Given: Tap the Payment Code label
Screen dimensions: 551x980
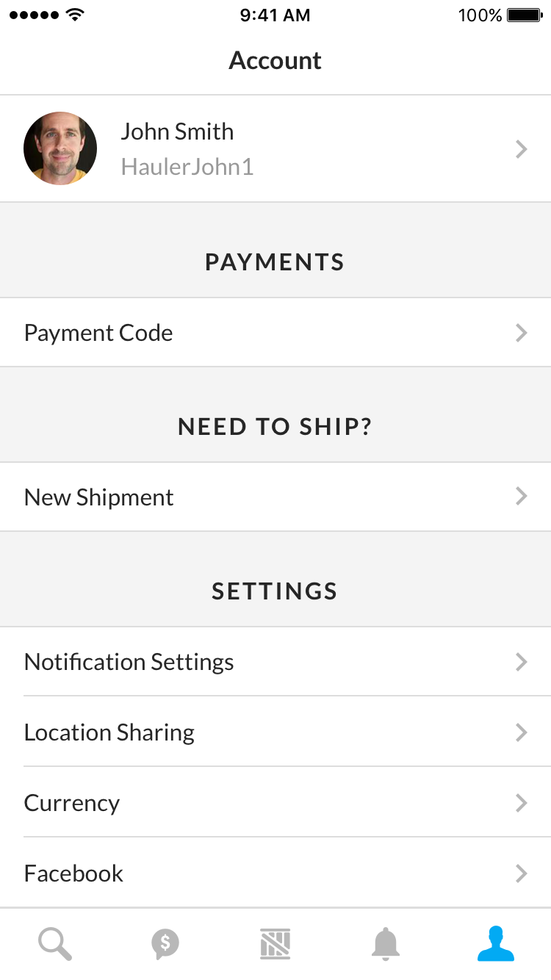Looking at the screenshot, I should 98,333.
